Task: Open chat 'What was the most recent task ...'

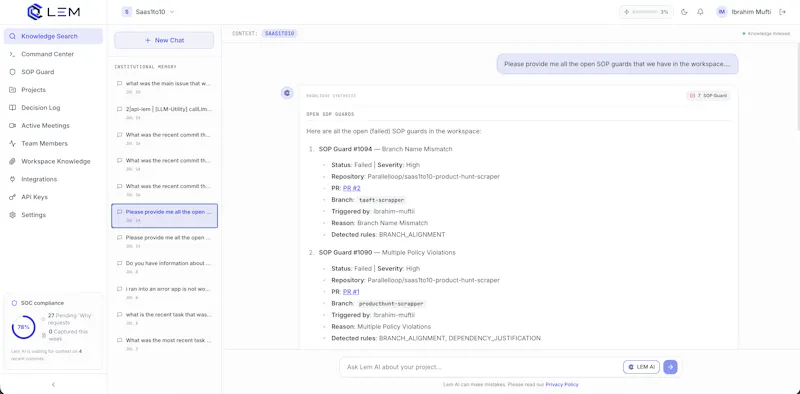Action: tap(164, 343)
